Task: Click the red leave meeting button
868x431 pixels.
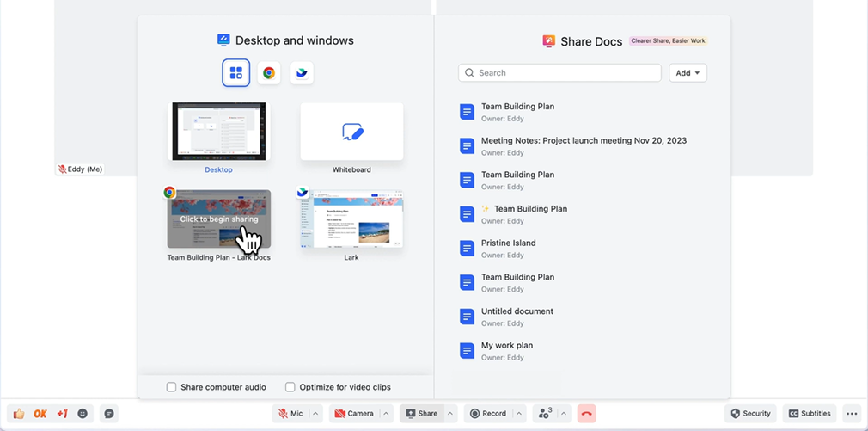Action: click(x=586, y=414)
